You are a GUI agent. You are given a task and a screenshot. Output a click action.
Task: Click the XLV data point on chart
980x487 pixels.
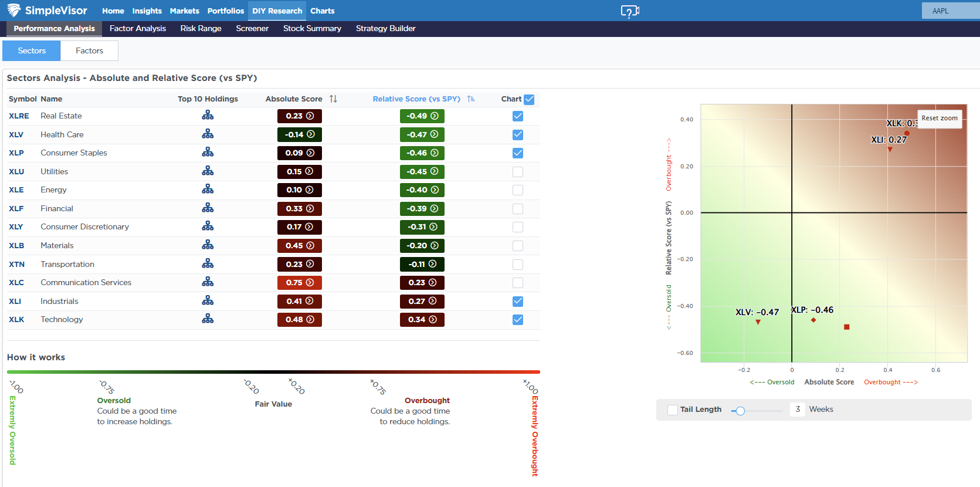[x=758, y=322]
